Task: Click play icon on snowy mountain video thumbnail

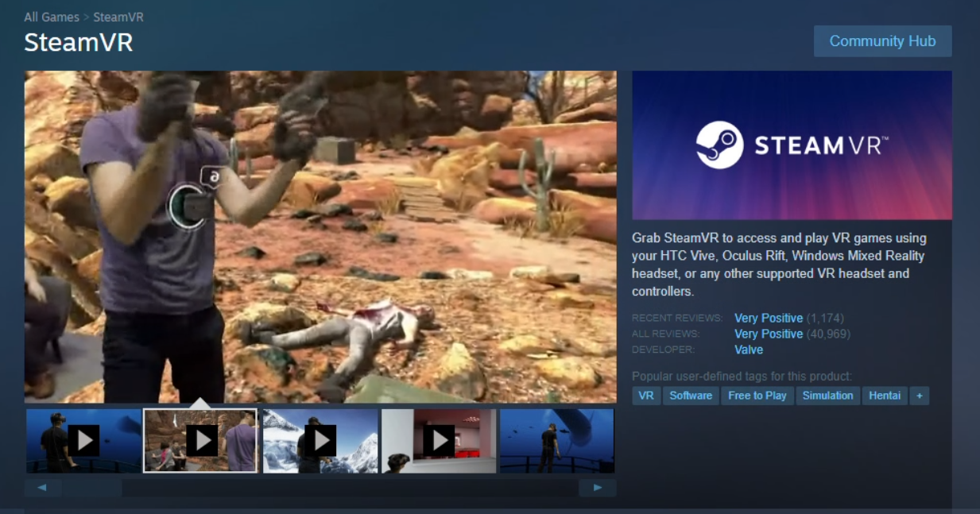Action: pyautogui.click(x=320, y=440)
